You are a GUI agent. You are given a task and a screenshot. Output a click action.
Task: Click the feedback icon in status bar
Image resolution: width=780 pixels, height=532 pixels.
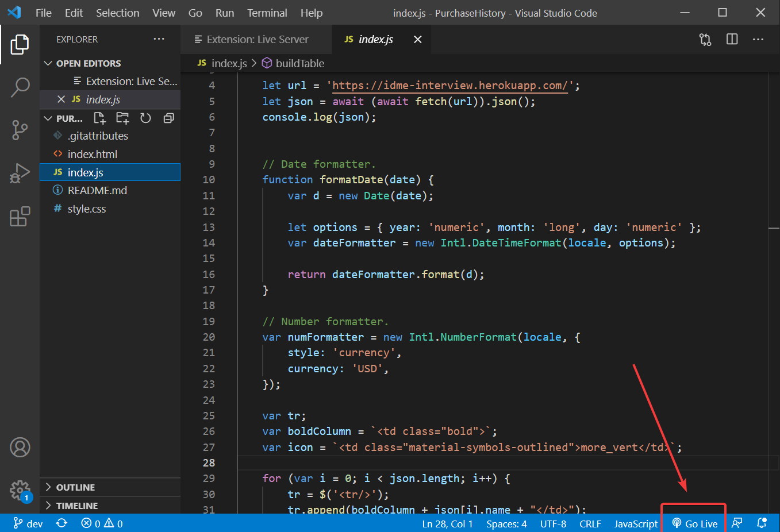click(x=737, y=523)
